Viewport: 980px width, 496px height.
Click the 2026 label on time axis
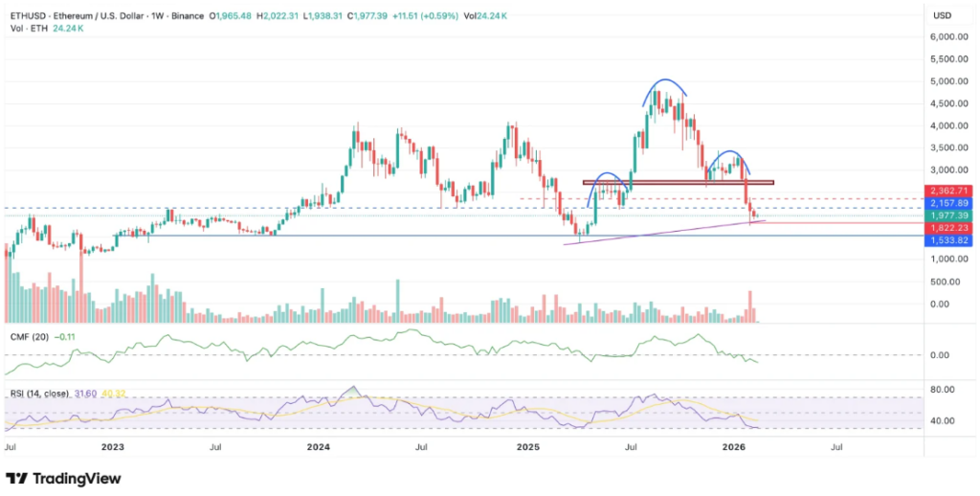point(732,446)
